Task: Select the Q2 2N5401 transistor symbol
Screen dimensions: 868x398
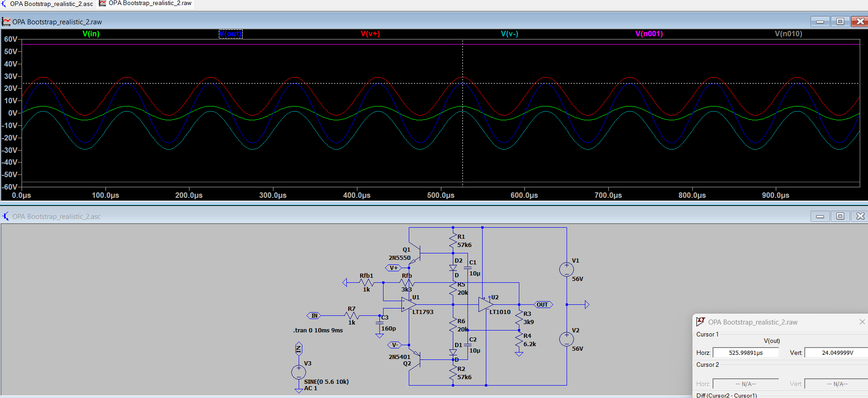Action: [415, 359]
